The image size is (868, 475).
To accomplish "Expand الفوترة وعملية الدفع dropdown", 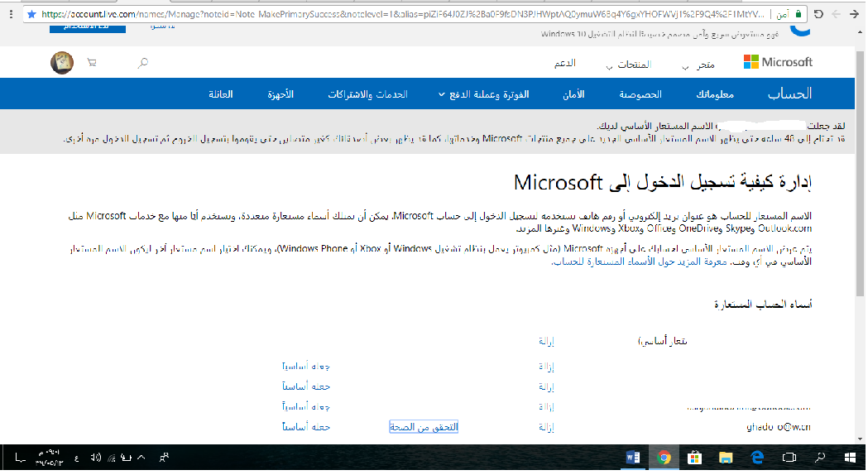I will (484, 94).
